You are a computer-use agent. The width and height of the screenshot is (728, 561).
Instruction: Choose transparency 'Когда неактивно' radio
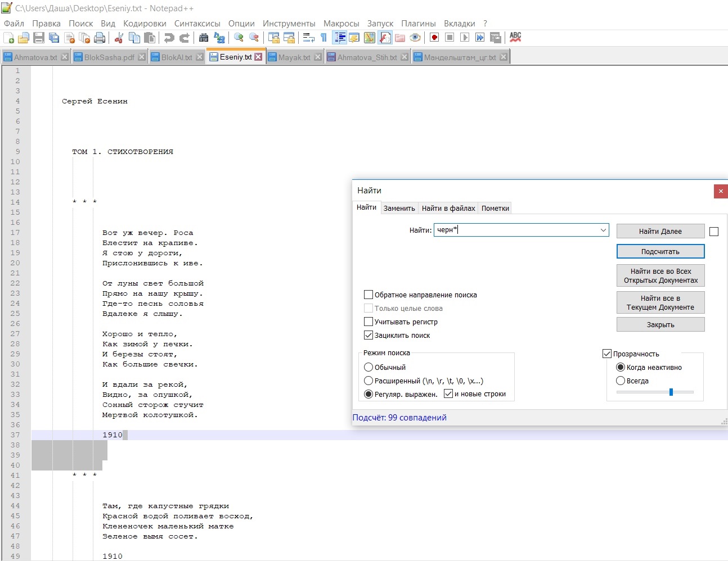pyautogui.click(x=621, y=367)
